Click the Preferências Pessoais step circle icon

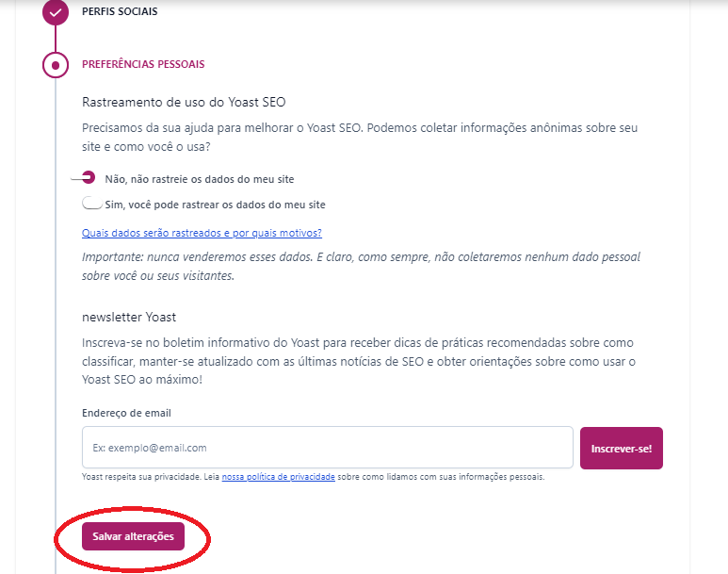coord(56,65)
